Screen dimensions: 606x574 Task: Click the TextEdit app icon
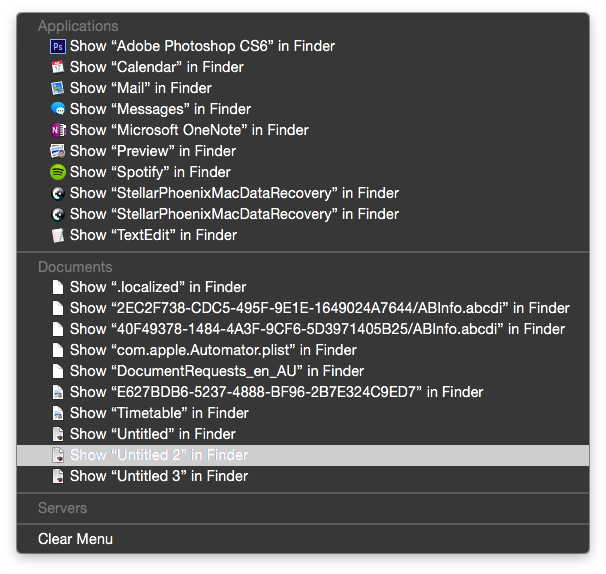pyautogui.click(x=58, y=235)
